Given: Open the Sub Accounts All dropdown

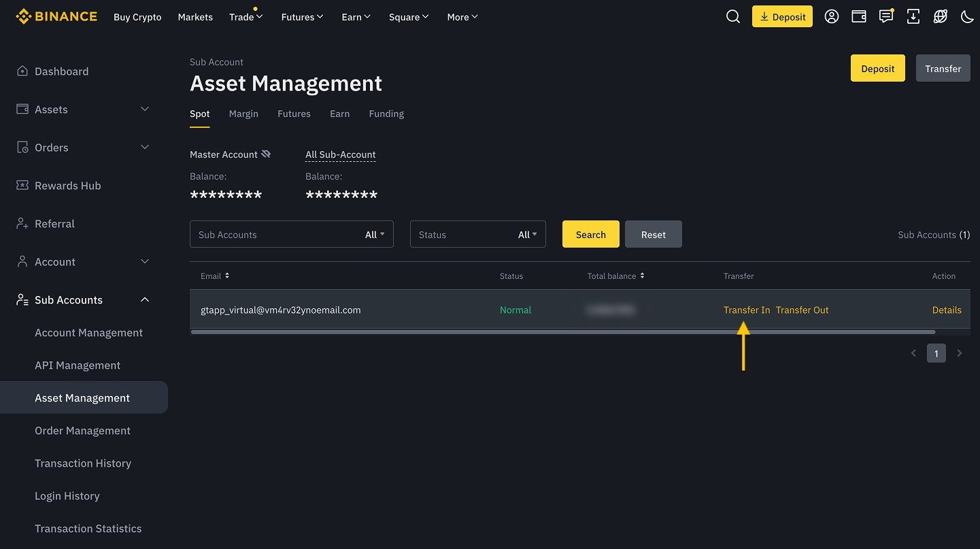Looking at the screenshot, I should 375,235.
